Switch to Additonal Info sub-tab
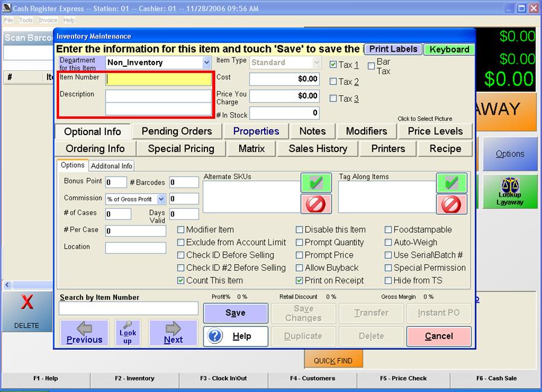Screen dimensions: 542x392 (112, 166)
